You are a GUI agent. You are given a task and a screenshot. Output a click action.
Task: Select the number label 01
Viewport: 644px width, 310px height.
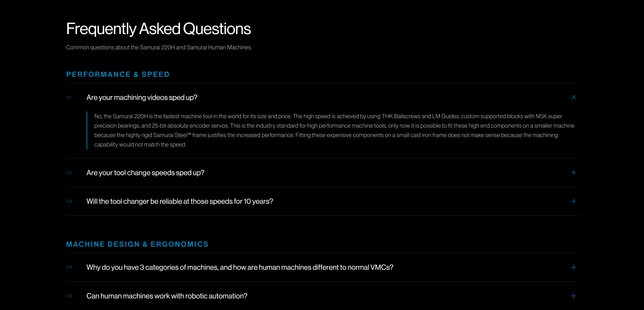[69, 98]
